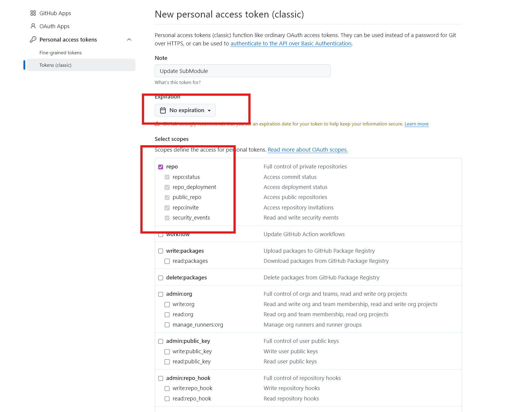Follow the Read more about OAuth scopes link

[x=308, y=150]
